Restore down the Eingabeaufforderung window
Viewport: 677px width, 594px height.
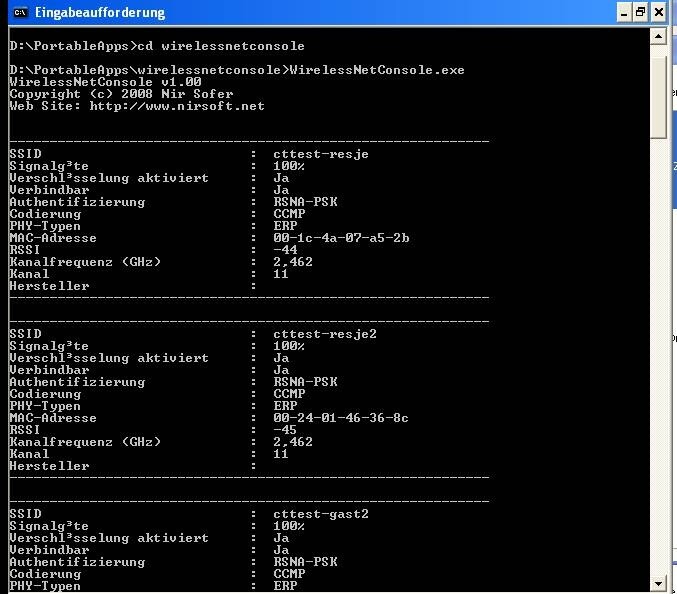641,13
